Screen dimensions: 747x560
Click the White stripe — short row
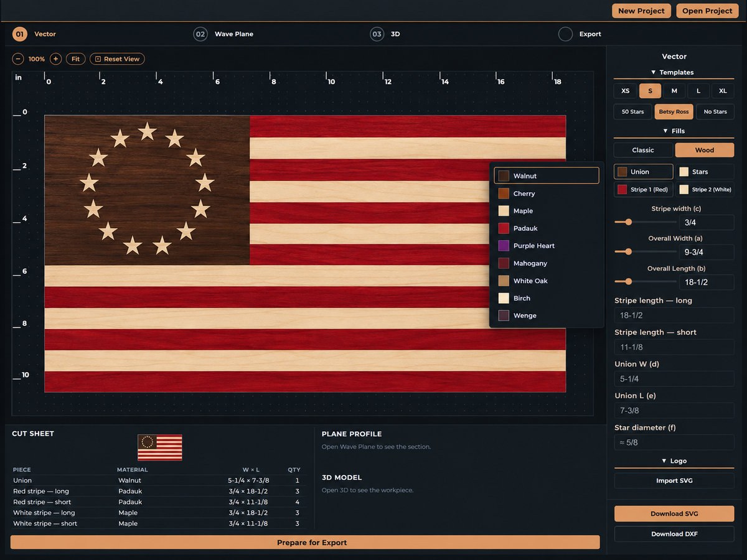point(159,523)
